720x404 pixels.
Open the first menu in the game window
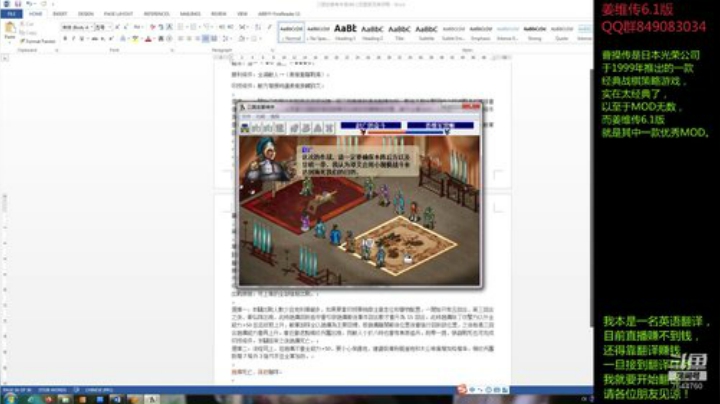(247, 117)
